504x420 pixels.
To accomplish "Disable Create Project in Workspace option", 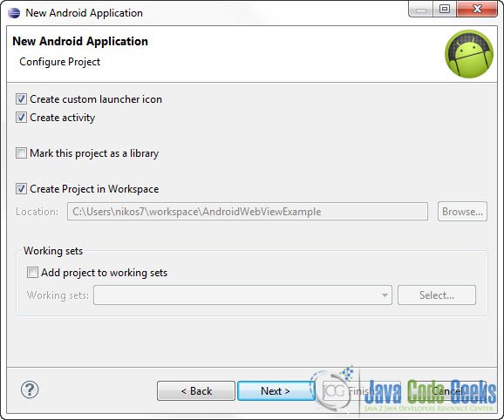I will pyautogui.click(x=21, y=189).
